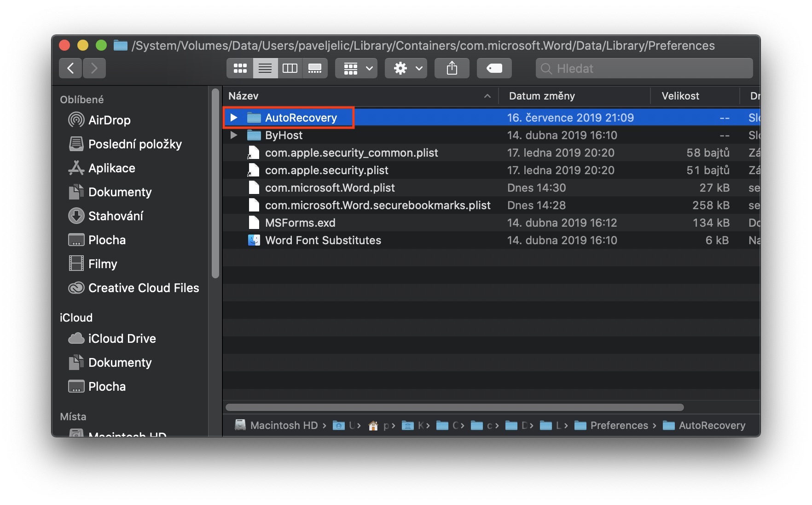Select com.apple.security_common.plist file
812x505 pixels.
pos(491,153)
